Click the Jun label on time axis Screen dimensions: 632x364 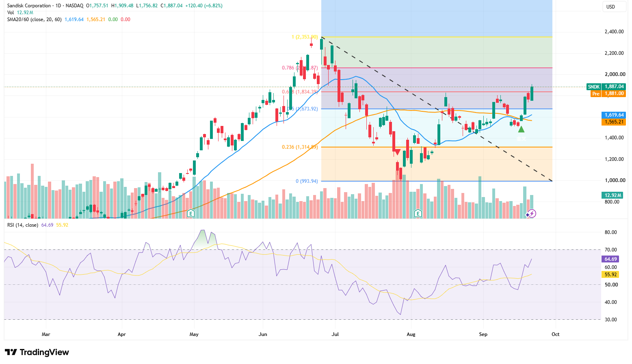(263, 334)
